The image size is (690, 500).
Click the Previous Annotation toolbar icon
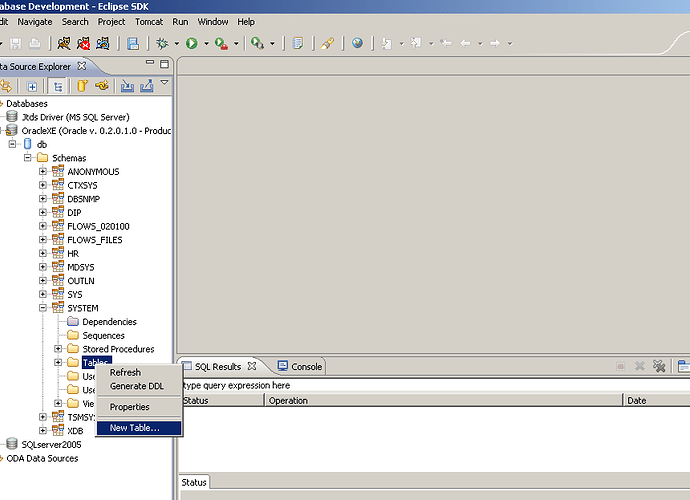pos(416,43)
